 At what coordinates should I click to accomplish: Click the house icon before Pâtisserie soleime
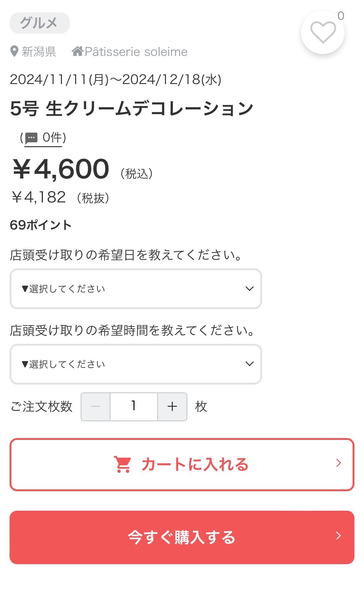click(77, 51)
